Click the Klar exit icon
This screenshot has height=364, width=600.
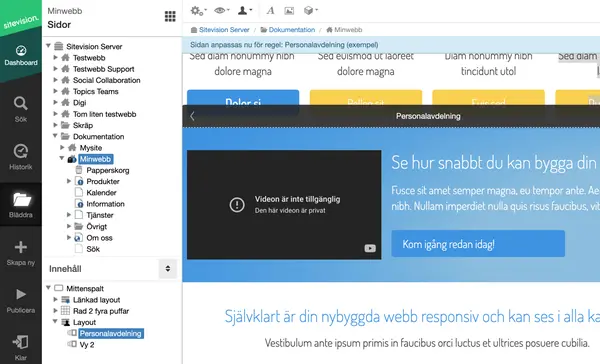[x=21, y=342]
